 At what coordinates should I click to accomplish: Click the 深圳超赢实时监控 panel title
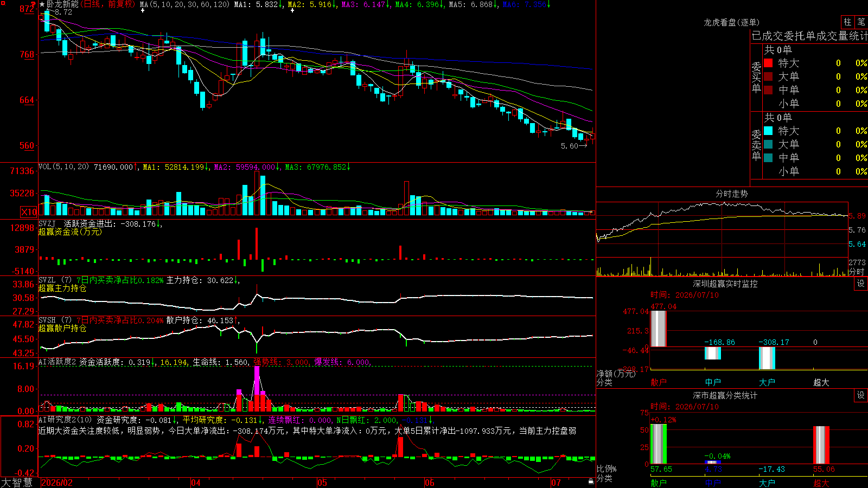coord(725,284)
